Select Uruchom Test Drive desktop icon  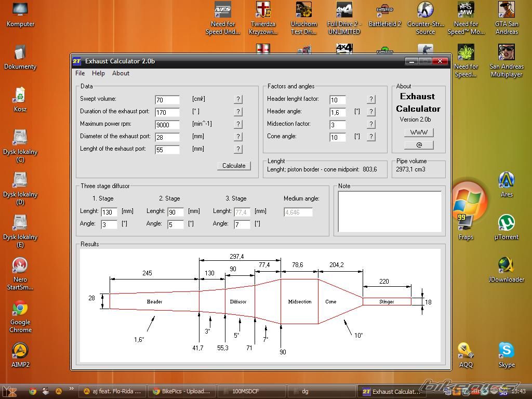[303, 18]
